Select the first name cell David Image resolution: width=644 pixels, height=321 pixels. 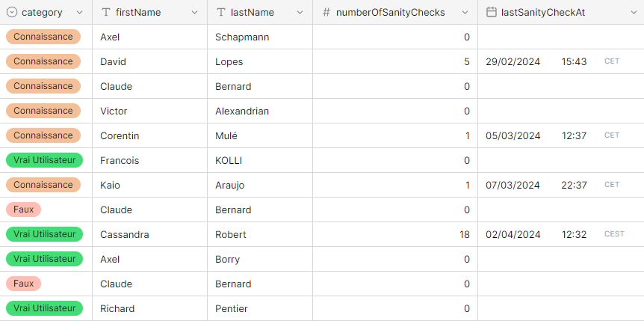point(114,61)
